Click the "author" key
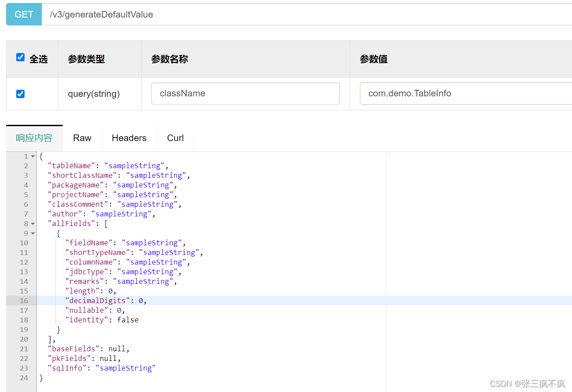This screenshot has height=392, width=572. pyautogui.click(x=65, y=214)
